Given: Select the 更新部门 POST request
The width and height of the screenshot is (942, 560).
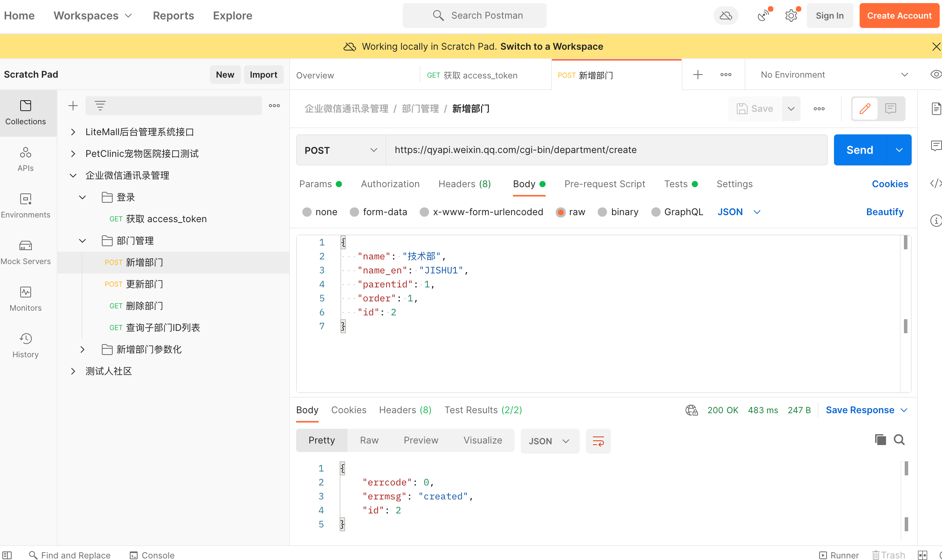Looking at the screenshot, I should (x=173, y=284).
